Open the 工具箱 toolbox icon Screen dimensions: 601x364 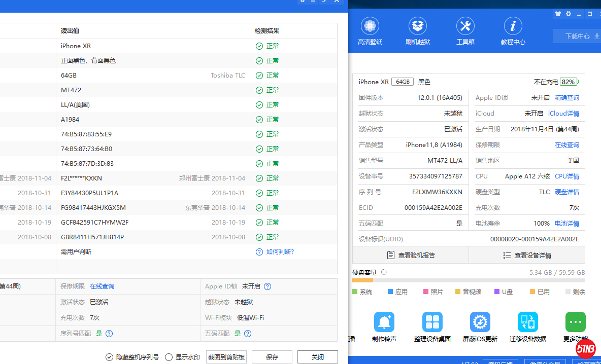pyautogui.click(x=465, y=26)
